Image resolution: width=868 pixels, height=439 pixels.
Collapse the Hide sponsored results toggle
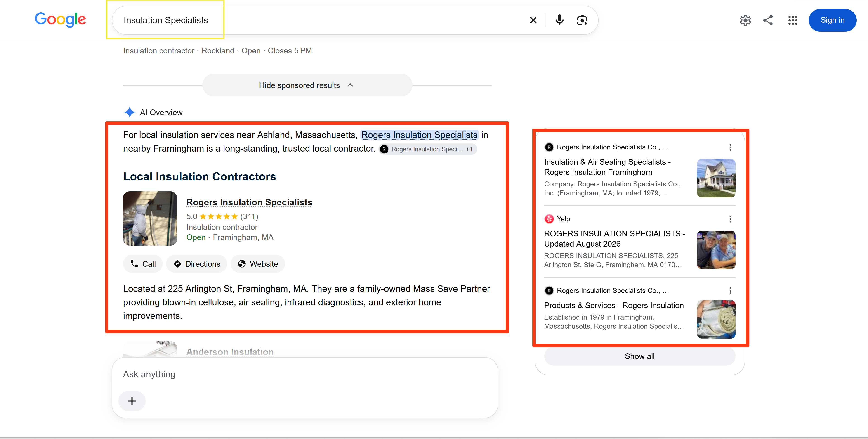(x=307, y=85)
